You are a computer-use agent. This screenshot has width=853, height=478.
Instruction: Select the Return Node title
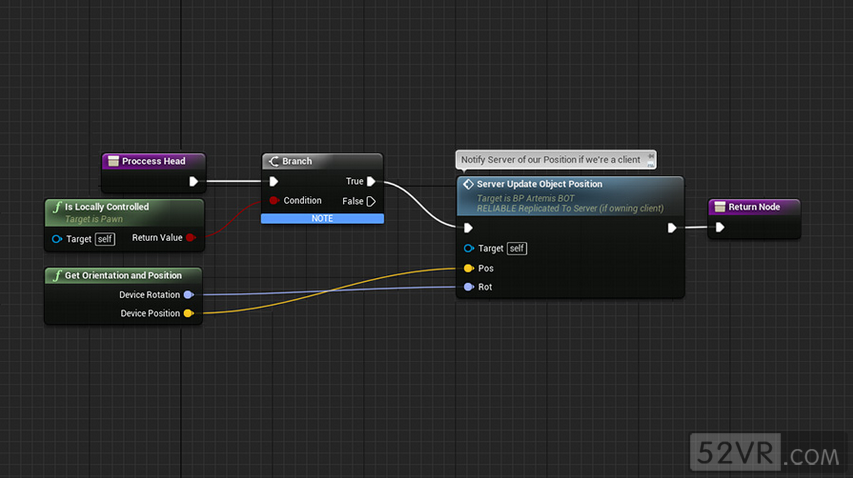tap(754, 207)
